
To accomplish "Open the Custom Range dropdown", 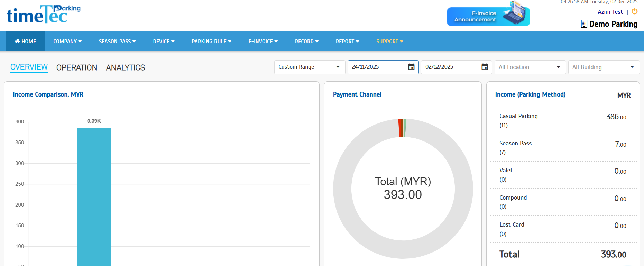I will pyautogui.click(x=309, y=67).
